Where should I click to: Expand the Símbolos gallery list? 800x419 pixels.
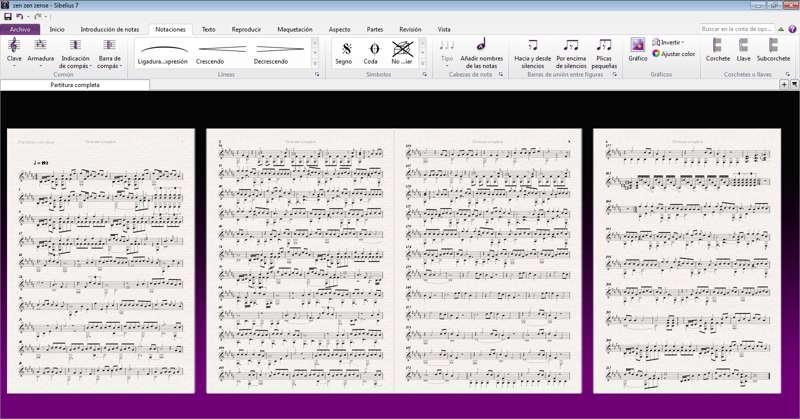(x=422, y=63)
